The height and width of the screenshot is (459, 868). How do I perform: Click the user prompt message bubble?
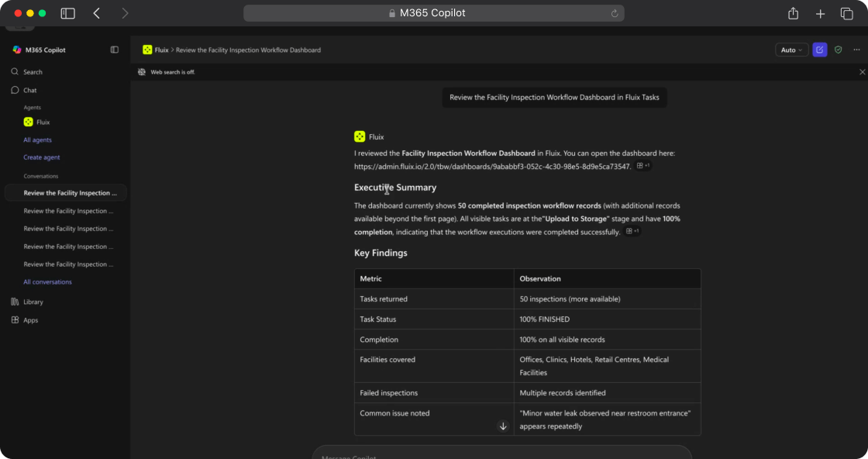tap(554, 98)
